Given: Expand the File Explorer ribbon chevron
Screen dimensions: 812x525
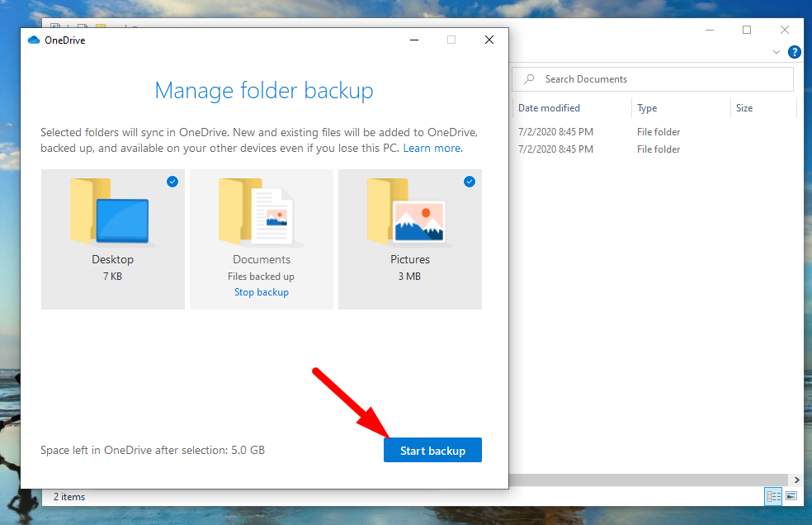Looking at the screenshot, I should pos(776,52).
